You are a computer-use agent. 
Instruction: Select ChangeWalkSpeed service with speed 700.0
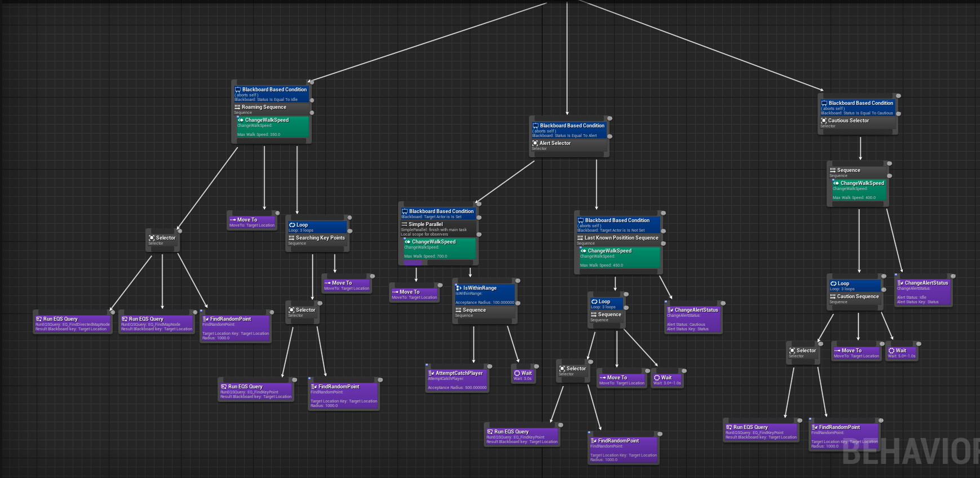pos(439,249)
